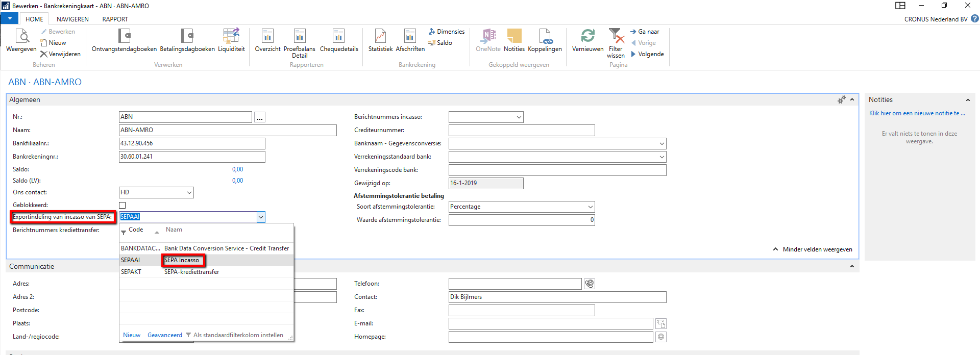Refresh the page with Vernieuwen
Image resolution: width=980 pixels, height=355 pixels.
[587, 41]
